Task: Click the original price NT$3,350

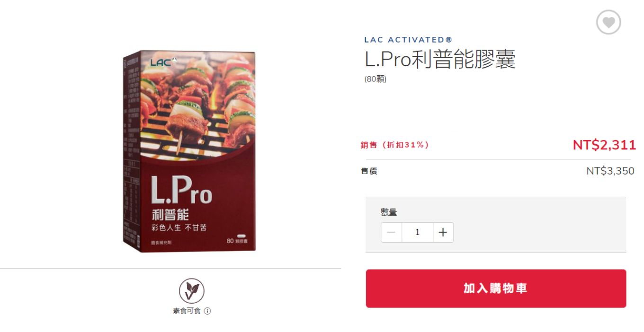Action: (x=610, y=171)
